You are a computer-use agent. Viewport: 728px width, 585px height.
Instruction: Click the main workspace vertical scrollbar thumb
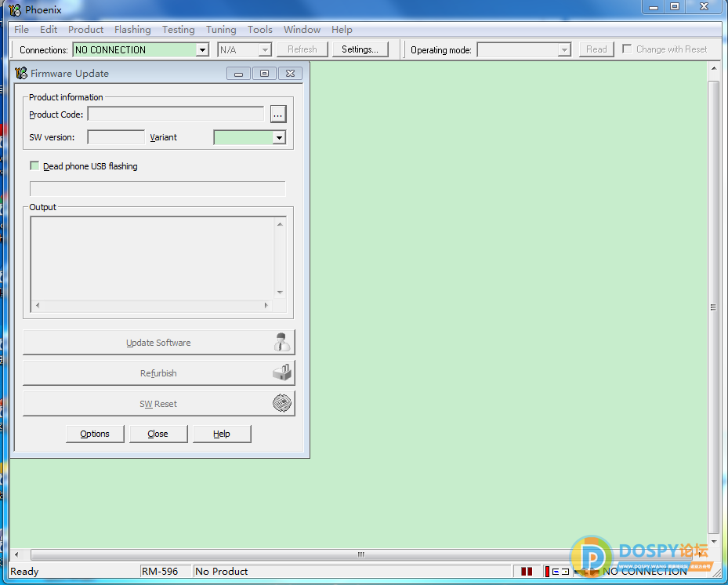[x=714, y=307]
